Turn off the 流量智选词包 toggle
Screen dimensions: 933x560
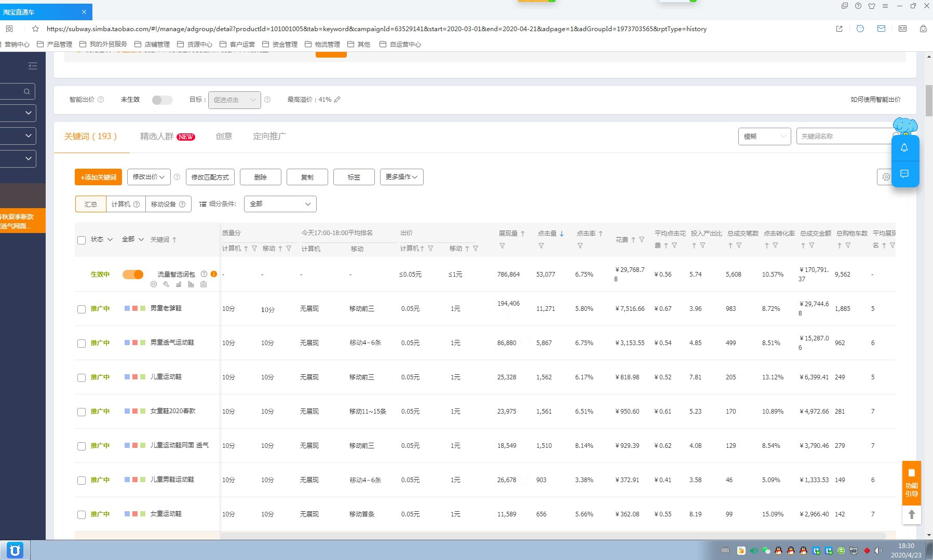133,275
